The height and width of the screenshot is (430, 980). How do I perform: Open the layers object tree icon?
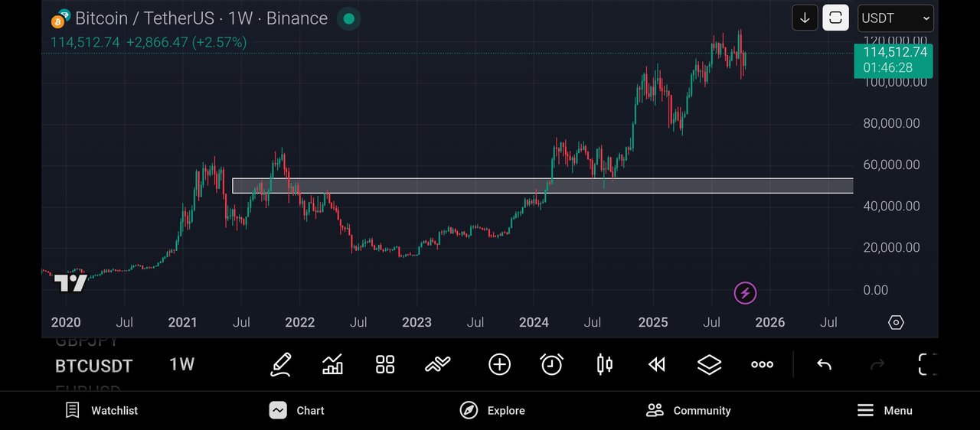[x=710, y=365]
